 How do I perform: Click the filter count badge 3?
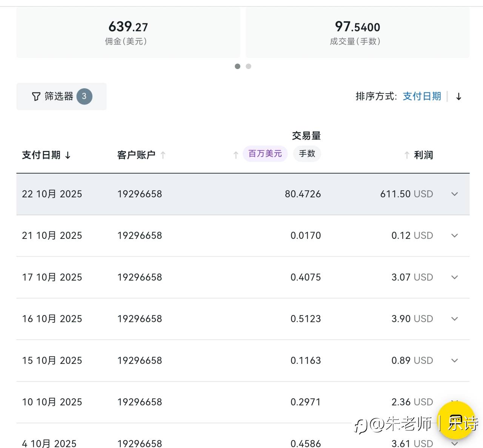pyautogui.click(x=84, y=96)
